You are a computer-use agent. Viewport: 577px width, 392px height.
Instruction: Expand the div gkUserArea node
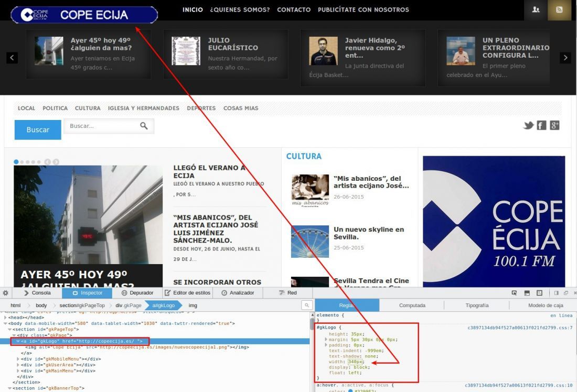(x=18, y=365)
